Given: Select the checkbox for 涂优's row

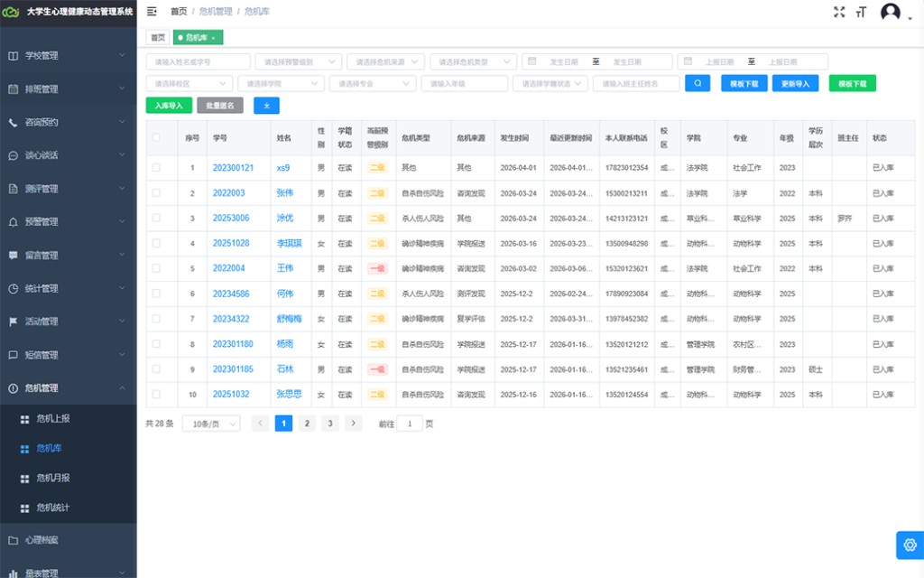Looking at the screenshot, I should click(156, 218).
